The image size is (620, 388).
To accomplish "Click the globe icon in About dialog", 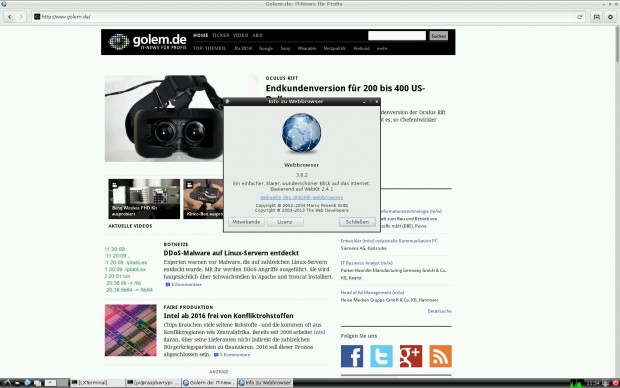I will (301, 133).
